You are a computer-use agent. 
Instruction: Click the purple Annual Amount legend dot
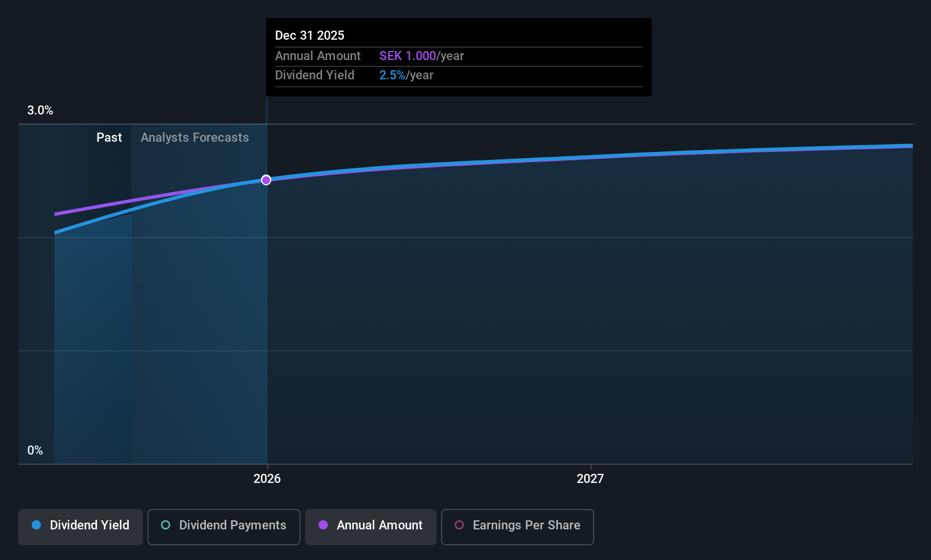(323, 525)
